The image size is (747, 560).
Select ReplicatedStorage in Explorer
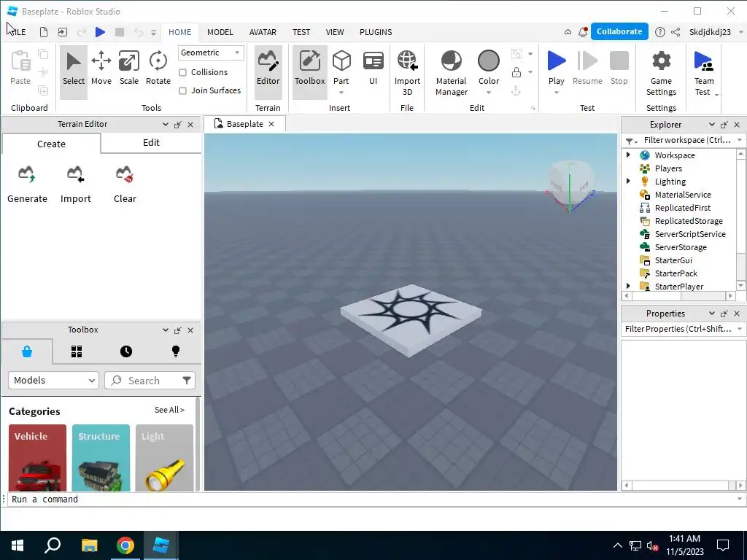click(688, 220)
